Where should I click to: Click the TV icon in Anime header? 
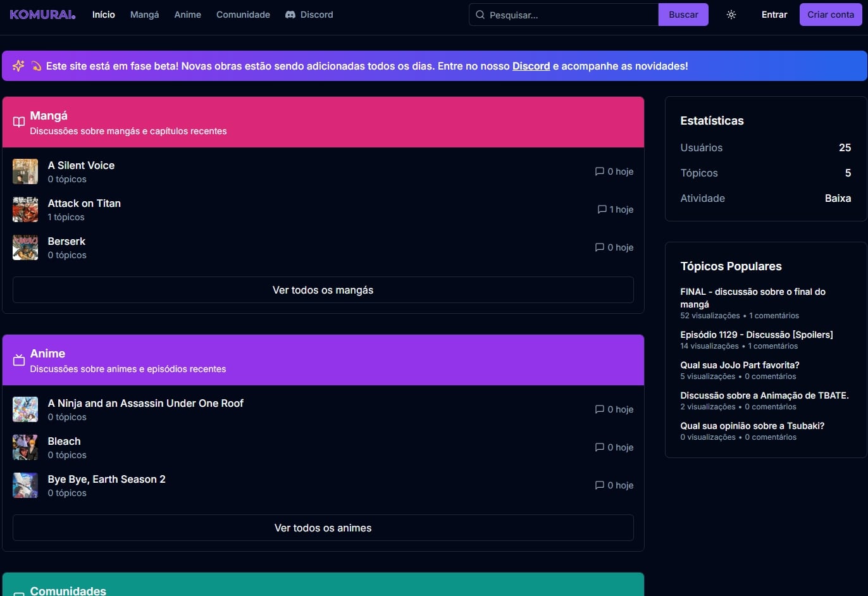(x=19, y=360)
